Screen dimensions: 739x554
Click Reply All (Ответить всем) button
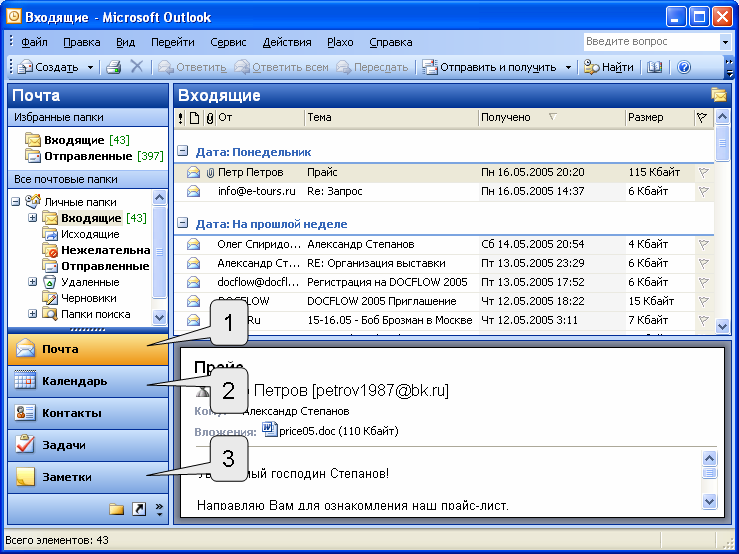pos(281,67)
